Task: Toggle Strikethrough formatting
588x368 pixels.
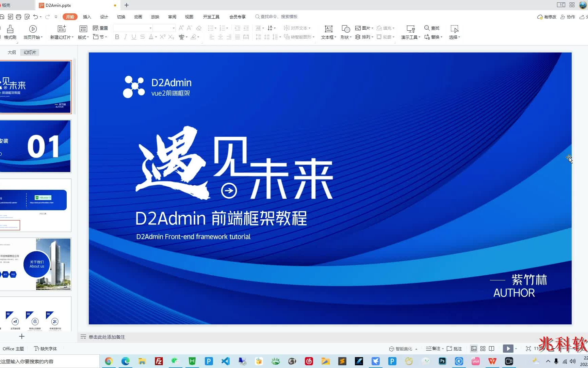Action: (143, 37)
